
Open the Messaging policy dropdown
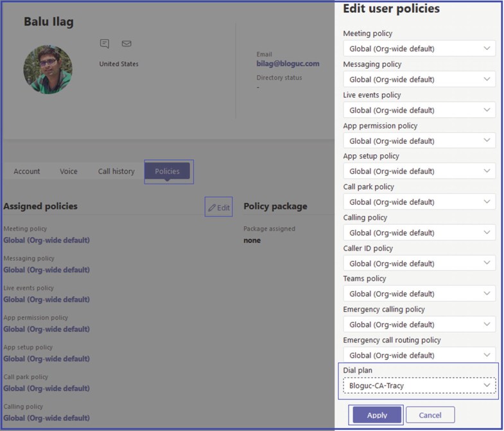[x=419, y=80]
